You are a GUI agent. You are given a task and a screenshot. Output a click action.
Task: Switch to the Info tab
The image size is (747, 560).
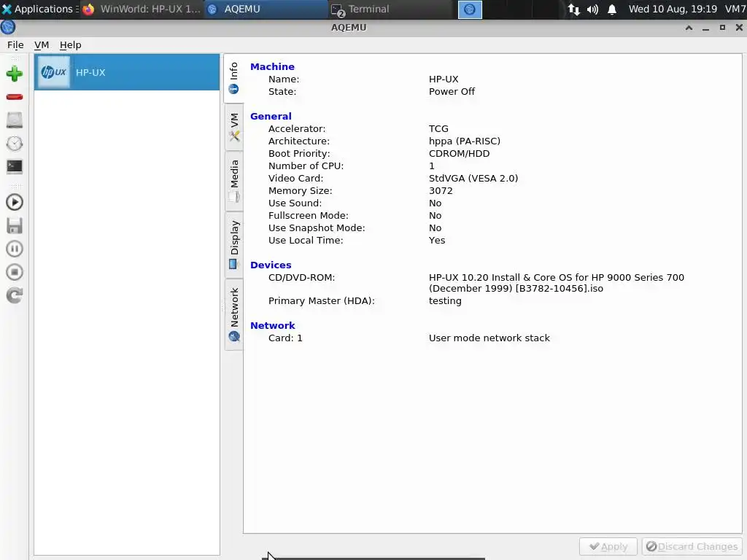click(233, 78)
